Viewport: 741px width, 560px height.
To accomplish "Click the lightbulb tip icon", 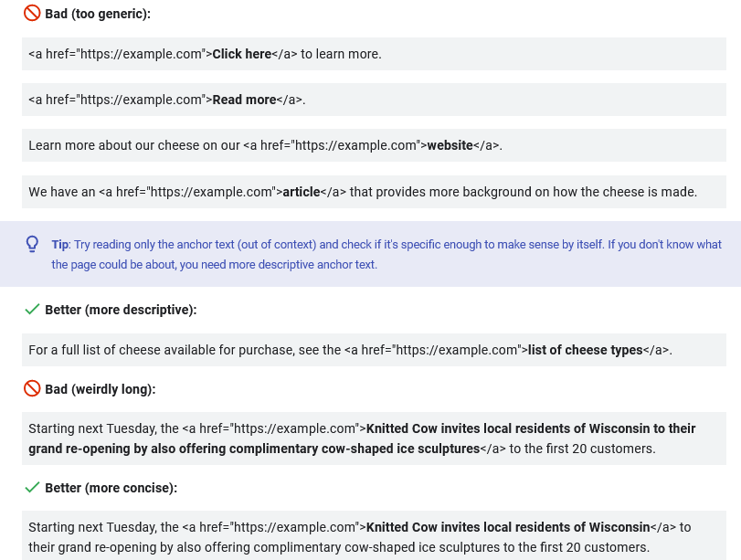I will point(32,244).
